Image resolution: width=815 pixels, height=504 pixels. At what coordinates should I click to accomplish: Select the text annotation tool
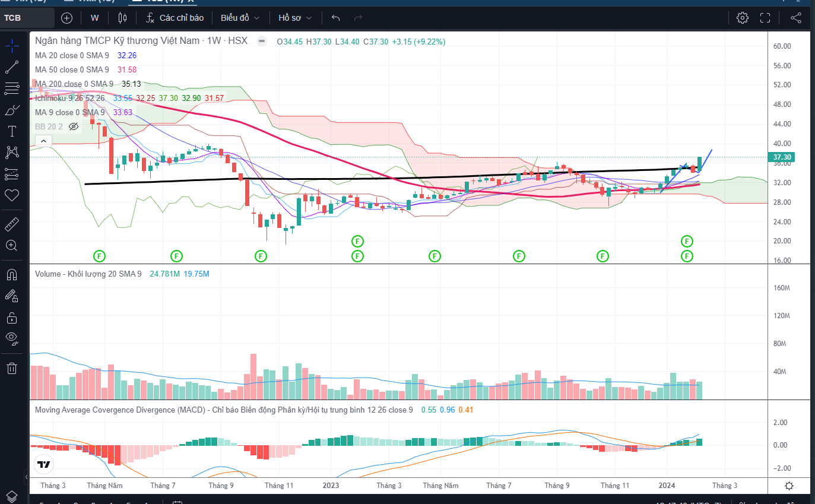[12, 131]
